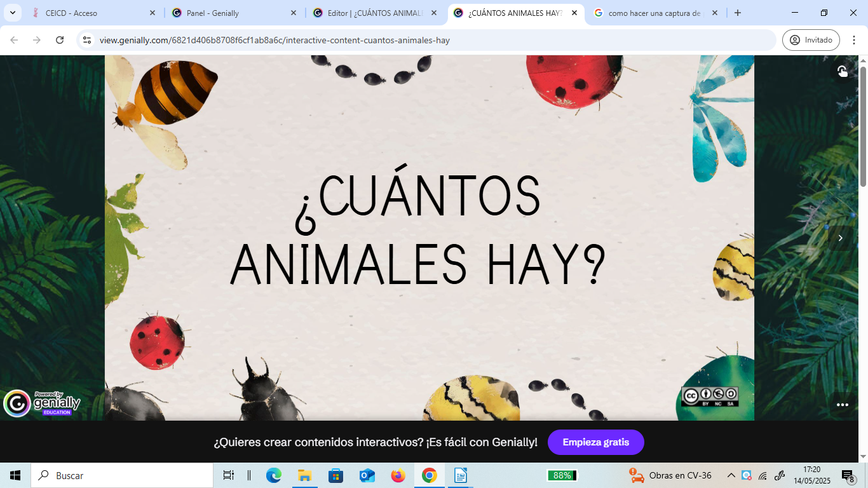Launch Microsoft Edge from the taskbar
Viewport: 868px width, 488px height.
273,475
